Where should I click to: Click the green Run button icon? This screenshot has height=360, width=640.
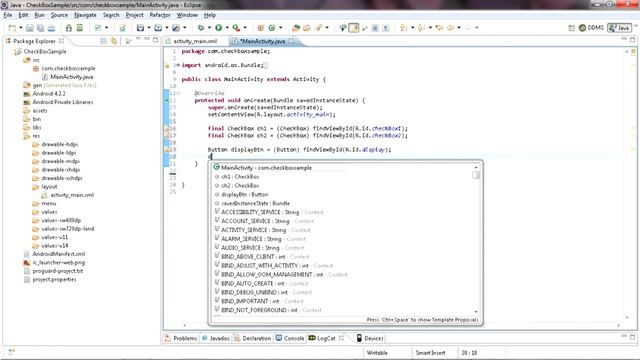tap(219, 28)
